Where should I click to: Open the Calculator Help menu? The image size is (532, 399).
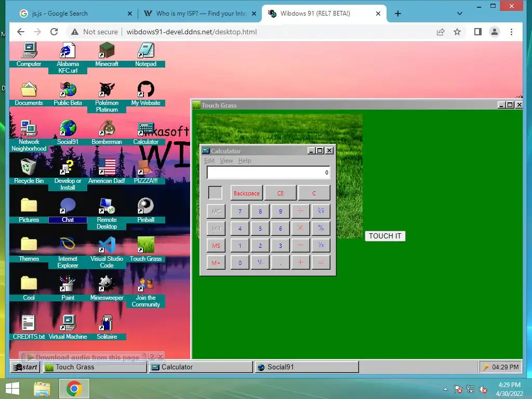(245, 161)
